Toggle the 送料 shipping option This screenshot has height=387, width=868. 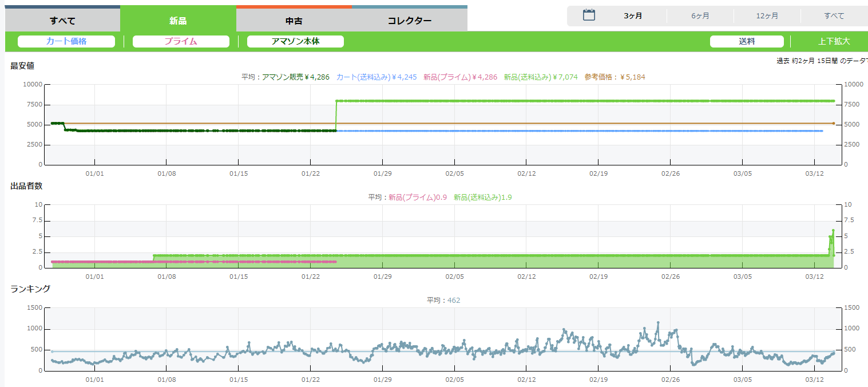click(747, 41)
